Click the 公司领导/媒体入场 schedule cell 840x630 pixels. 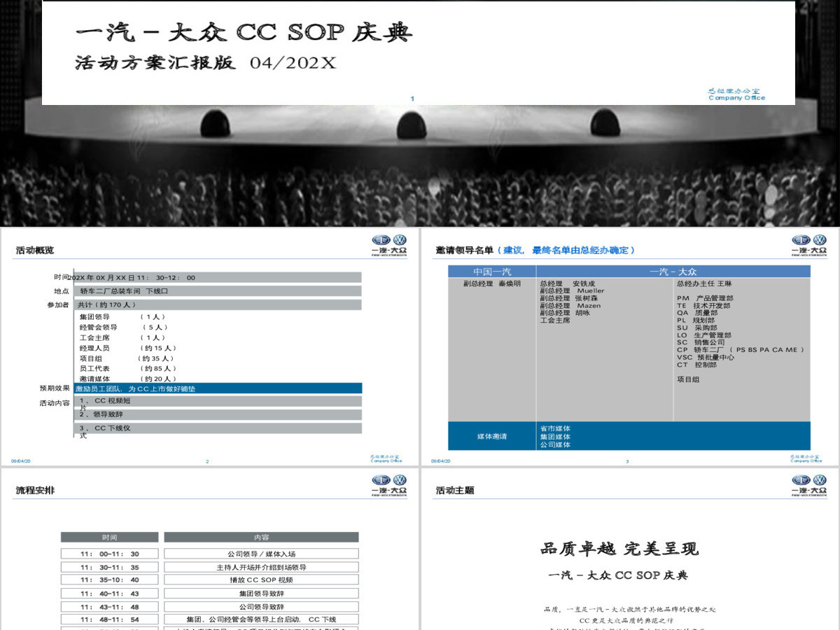pyautogui.click(x=261, y=553)
